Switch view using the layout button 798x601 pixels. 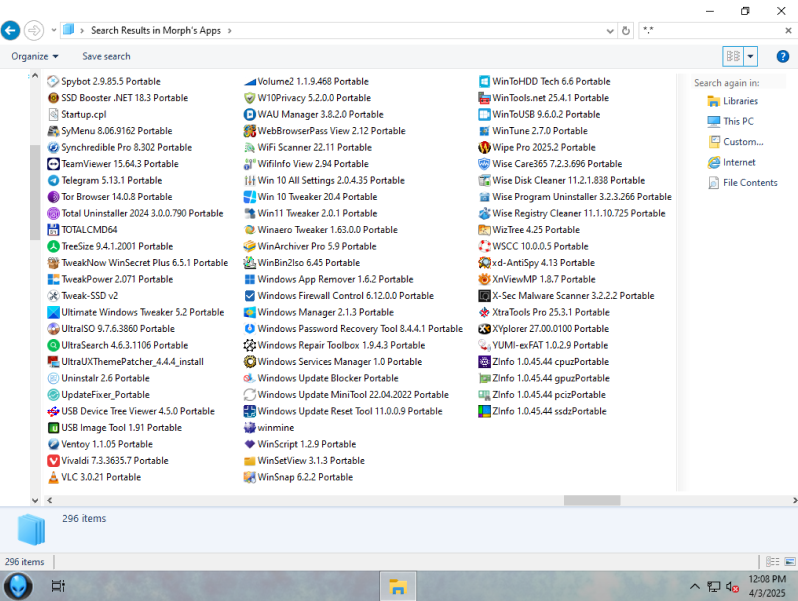click(733, 56)
